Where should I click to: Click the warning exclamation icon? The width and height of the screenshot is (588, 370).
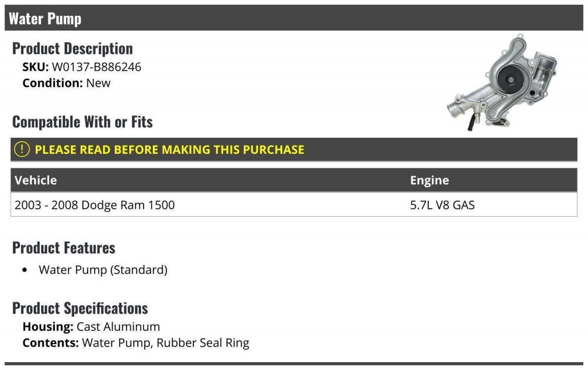pyautogui.click(x=22, y=149)
